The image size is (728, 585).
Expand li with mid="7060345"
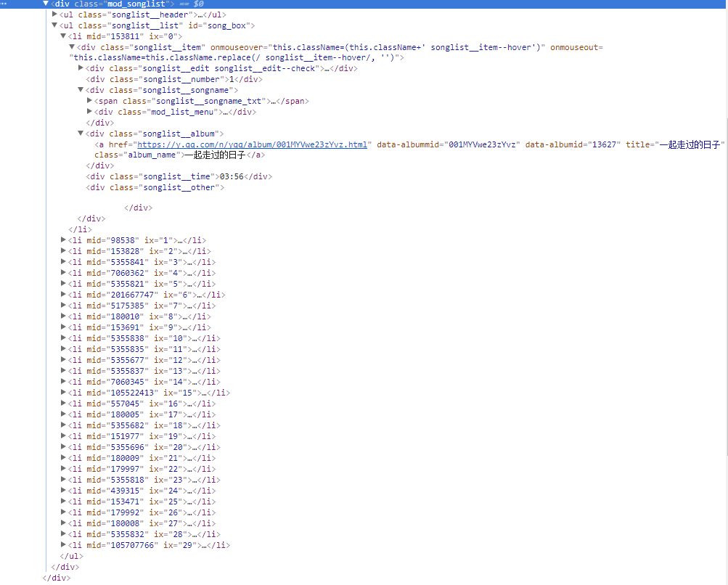pos(63,382)
